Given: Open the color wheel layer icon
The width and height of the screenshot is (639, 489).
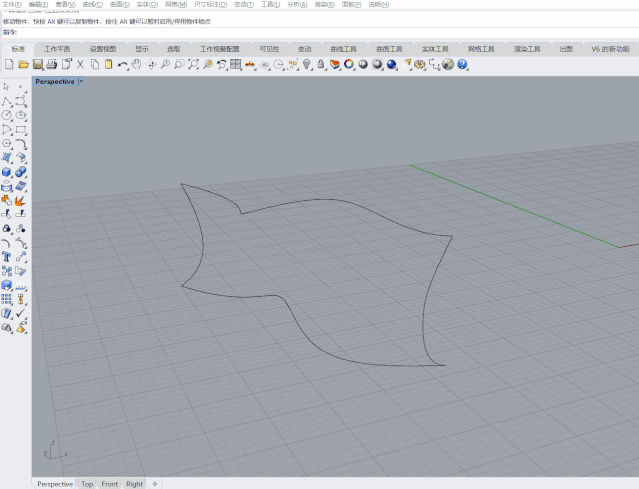Looking at the screenshot, I should [349, 64].
